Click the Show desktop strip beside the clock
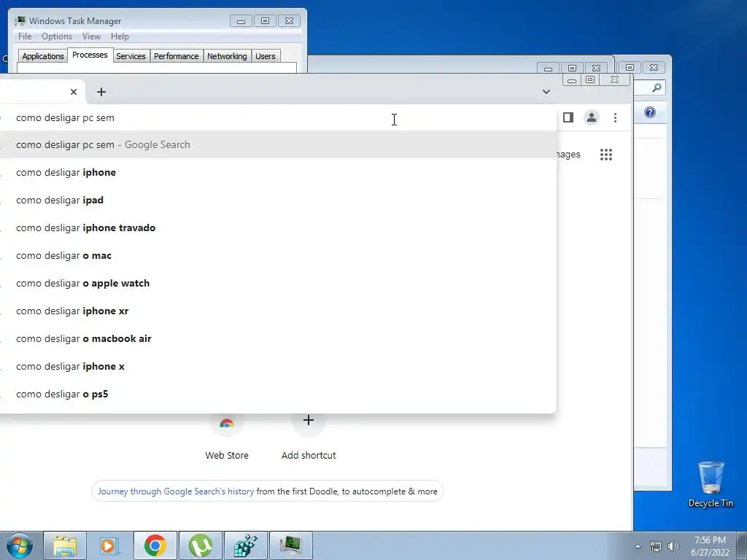This screenshot has height=560, width=747. pos(742,545)
